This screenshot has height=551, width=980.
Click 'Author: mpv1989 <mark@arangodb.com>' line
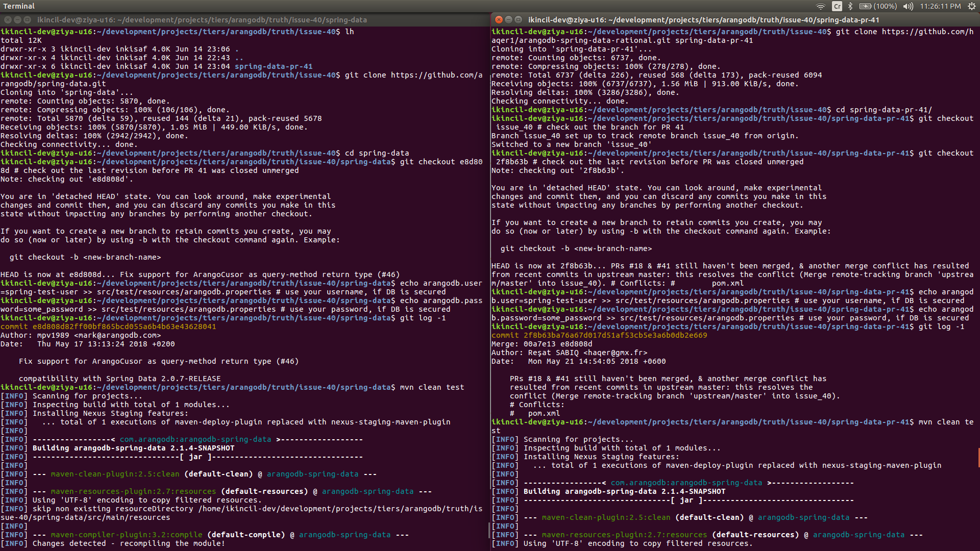click(81, 335)
